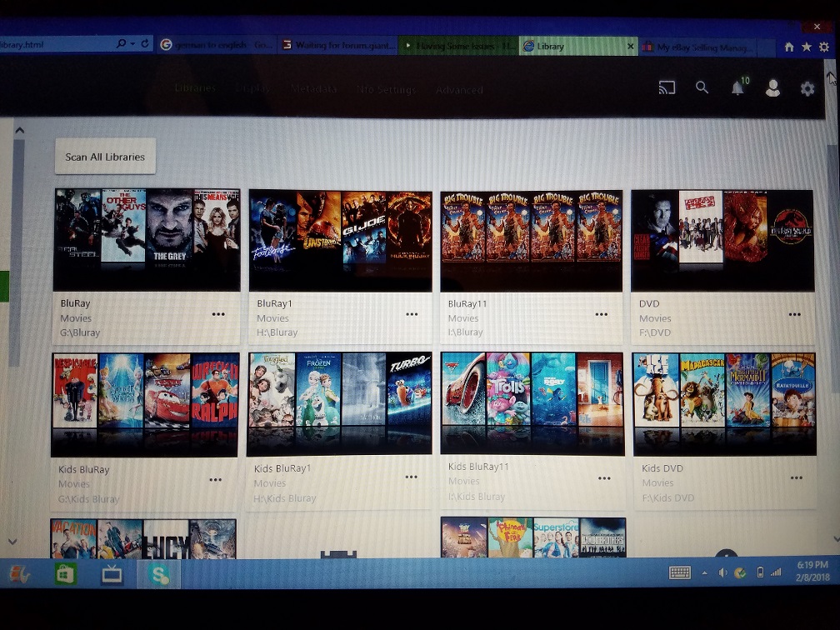Click the Kids BluRay11 library title
The height and width of the screenshot is (630, 840).
tap(478, 467)
